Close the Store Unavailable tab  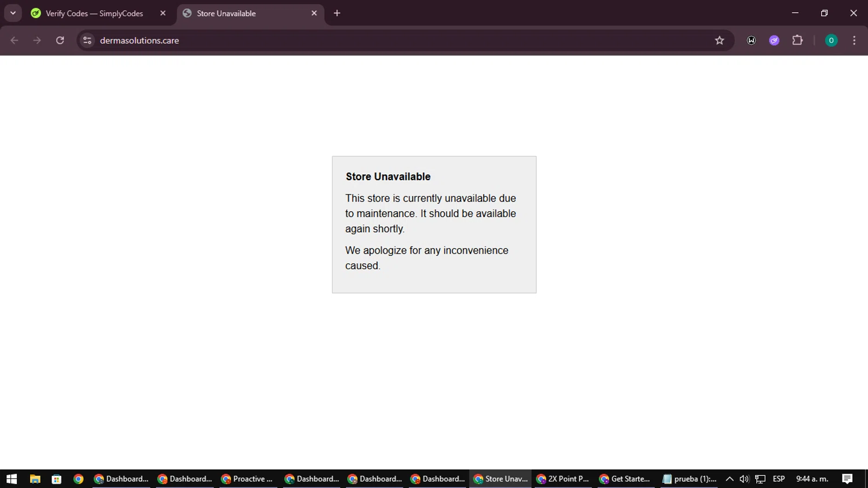point(314,13)
